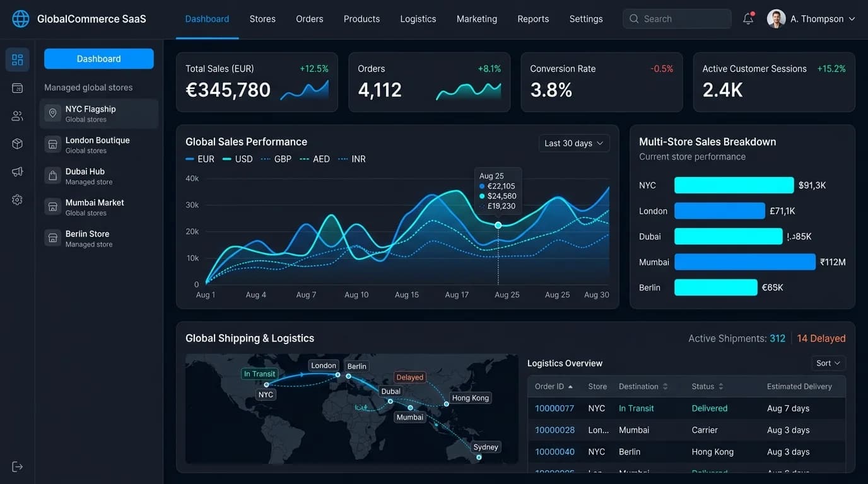Sort table by Order ID column
868x484 pixels.
coord(554,386)
